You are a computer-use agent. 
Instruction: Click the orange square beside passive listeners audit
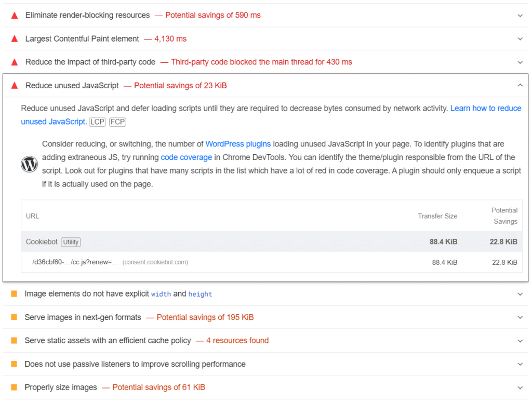coord(14,364)
